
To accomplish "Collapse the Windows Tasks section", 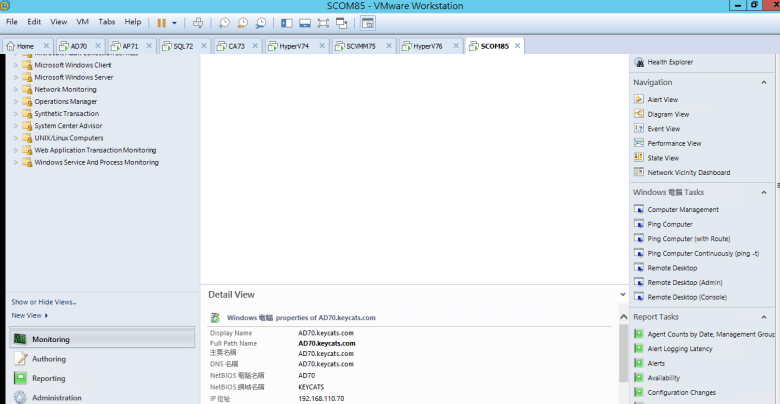I will [764, 192].
